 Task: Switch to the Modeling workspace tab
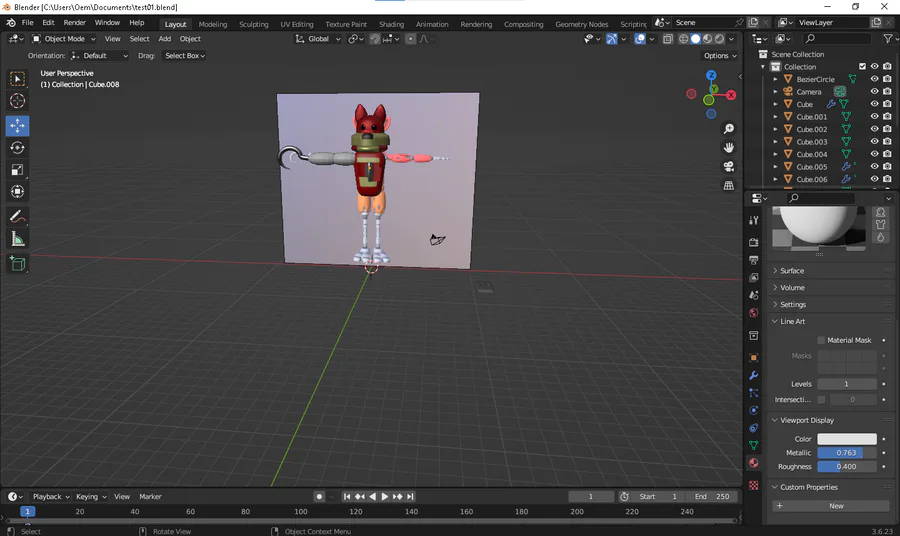[x=213, y=24]
